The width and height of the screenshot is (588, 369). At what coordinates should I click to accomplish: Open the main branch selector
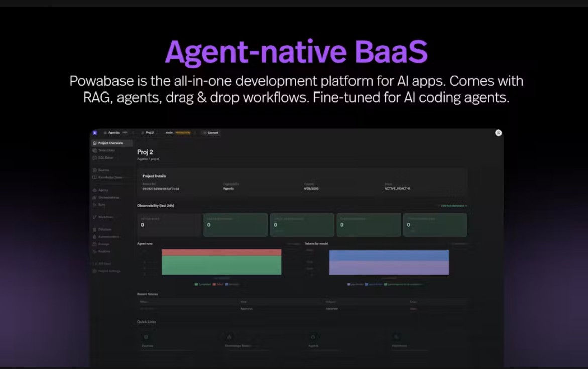(x=180, y=133)
